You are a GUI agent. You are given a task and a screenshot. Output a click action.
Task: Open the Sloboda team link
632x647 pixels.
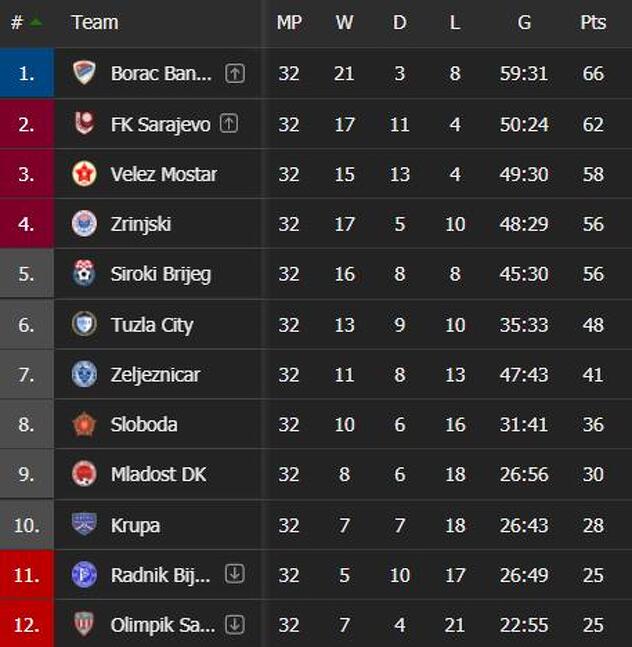pos(144,424)
